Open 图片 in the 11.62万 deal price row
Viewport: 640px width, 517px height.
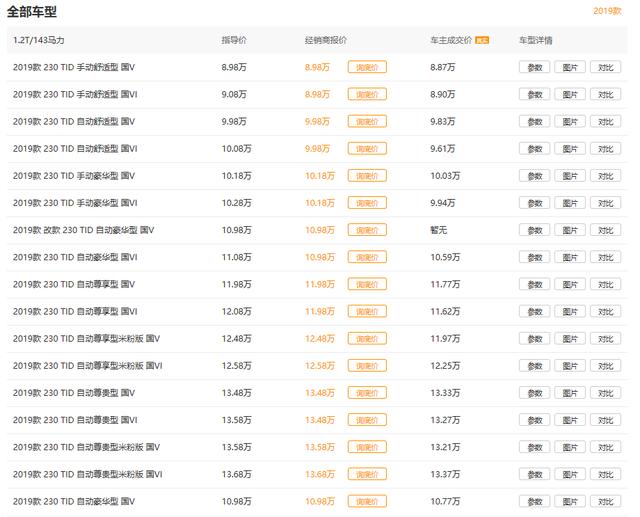tap(570, 311)
